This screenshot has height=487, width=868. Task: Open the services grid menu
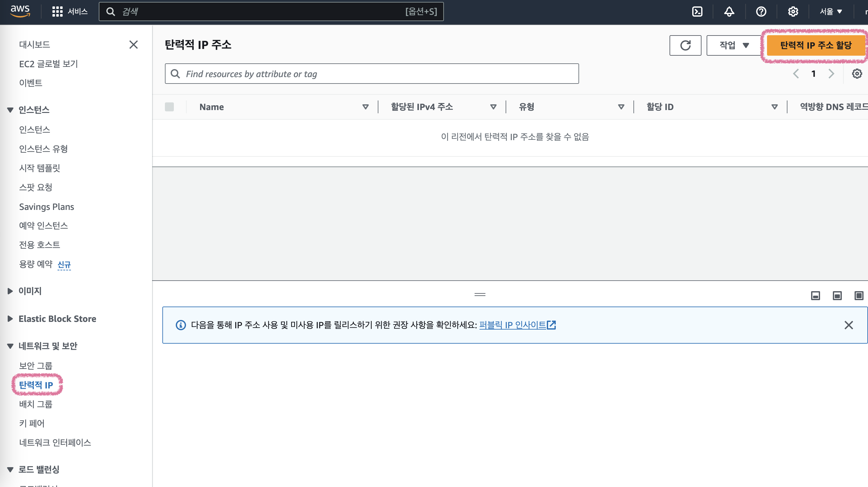[57, 12]
